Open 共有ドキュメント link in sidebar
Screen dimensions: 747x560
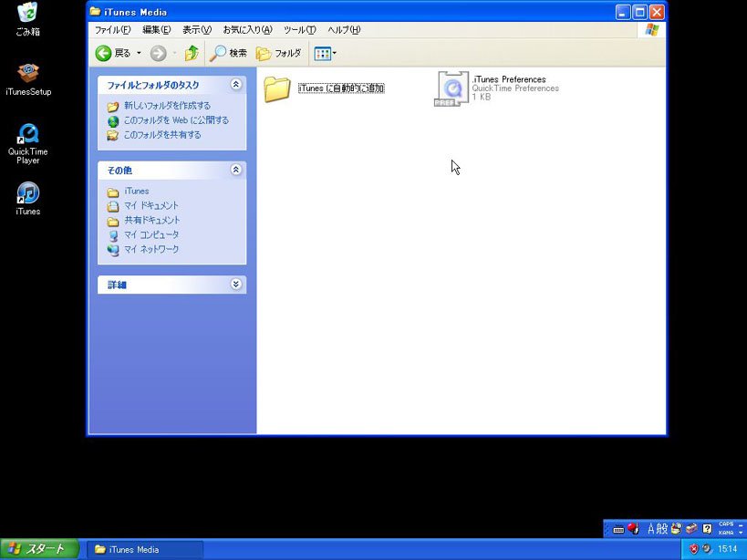pyautogui.click(x=152, y=221)
